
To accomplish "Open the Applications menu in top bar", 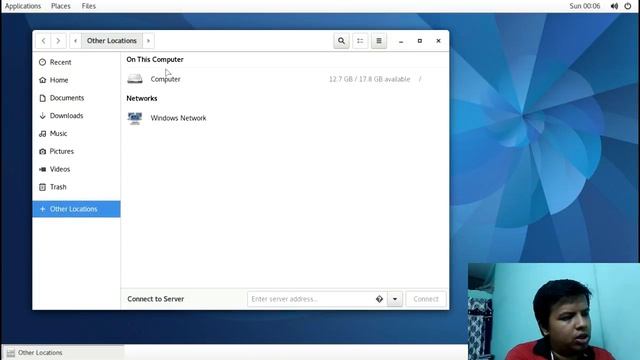I will (23, 6).
